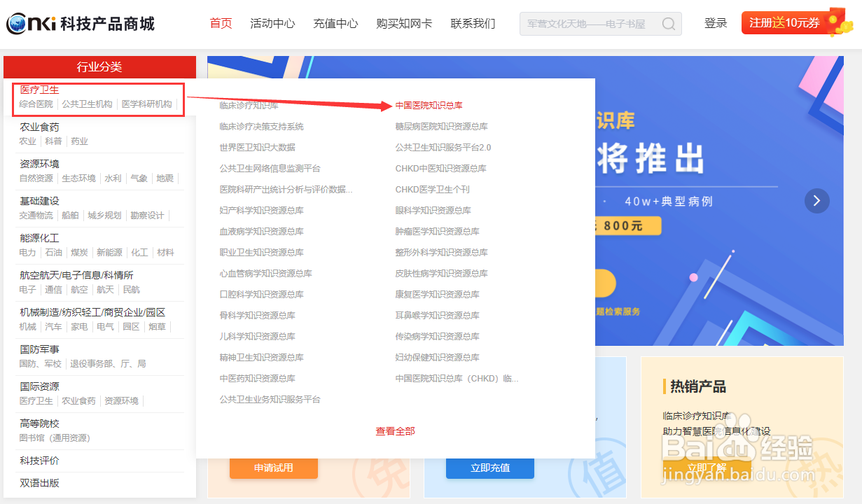Click 立即了解 button
This screenshot has height=504, width=862.
tap(707, 468)
